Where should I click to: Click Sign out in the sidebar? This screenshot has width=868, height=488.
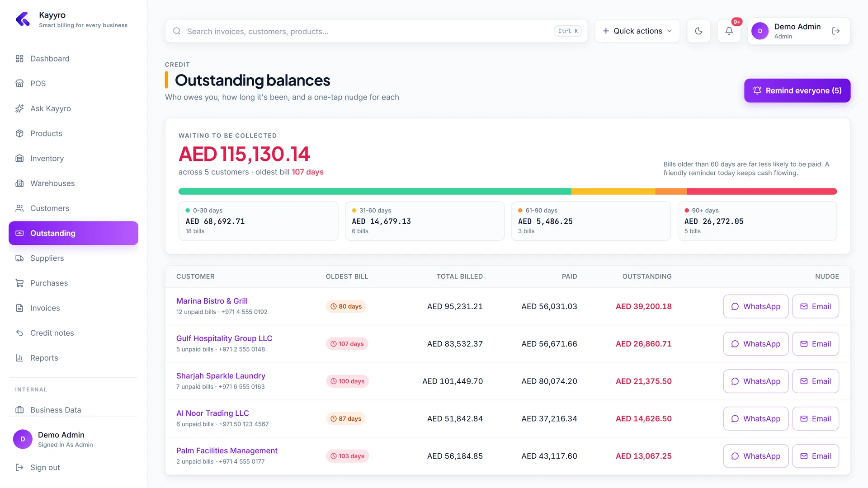tap(73, 468)
